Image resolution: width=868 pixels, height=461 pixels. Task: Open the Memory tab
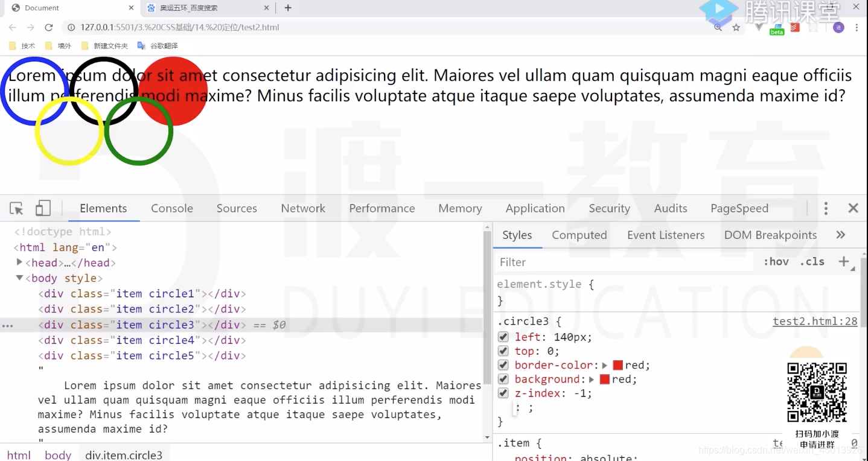[x=460, y=209]
